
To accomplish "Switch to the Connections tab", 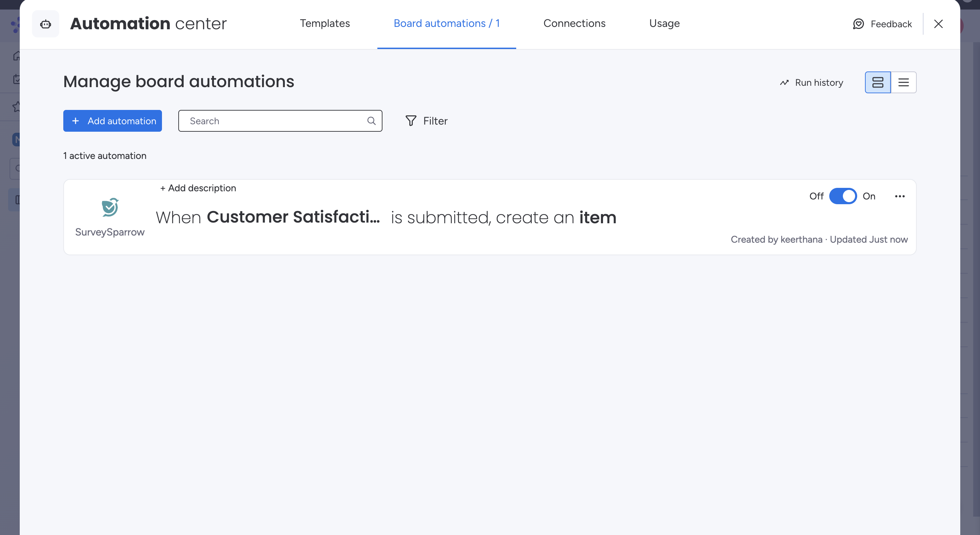I will [574, 23].
